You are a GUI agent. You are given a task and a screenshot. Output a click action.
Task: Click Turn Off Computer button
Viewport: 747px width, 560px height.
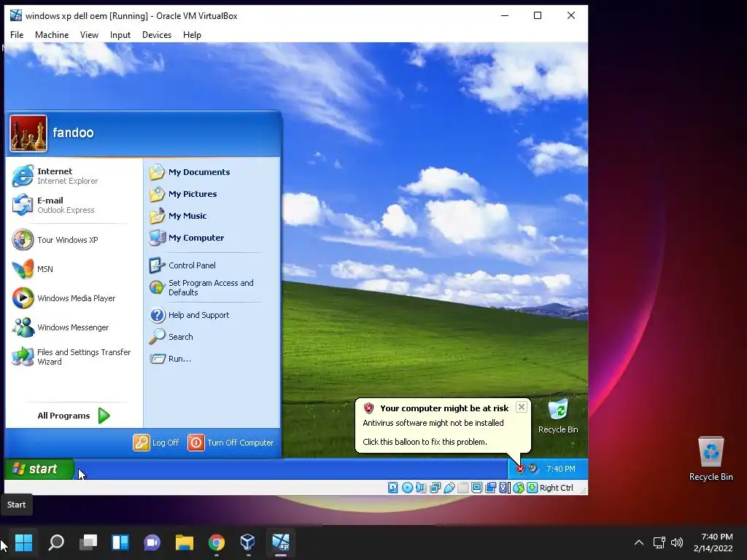click(231, 443)
